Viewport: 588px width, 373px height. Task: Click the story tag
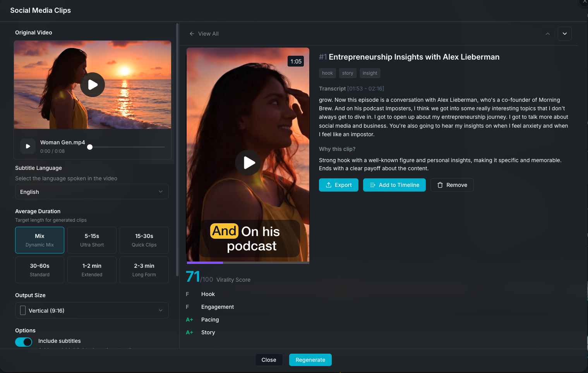[348, 73]
